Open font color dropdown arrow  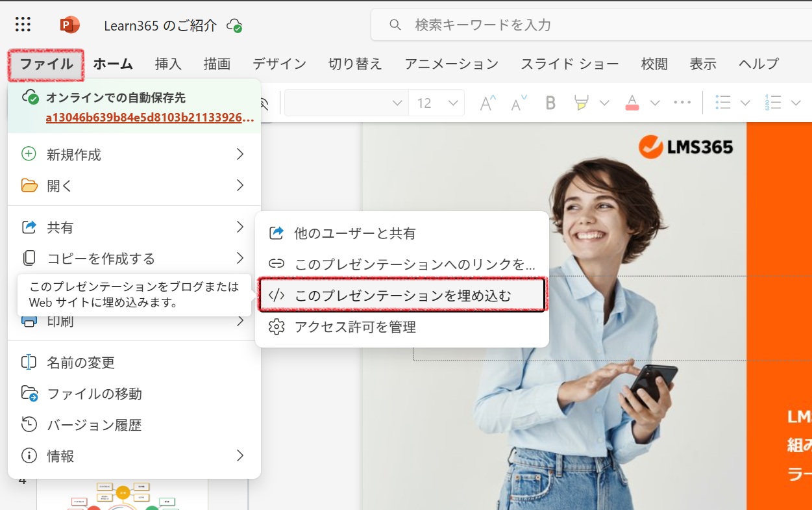pos(655,103)
